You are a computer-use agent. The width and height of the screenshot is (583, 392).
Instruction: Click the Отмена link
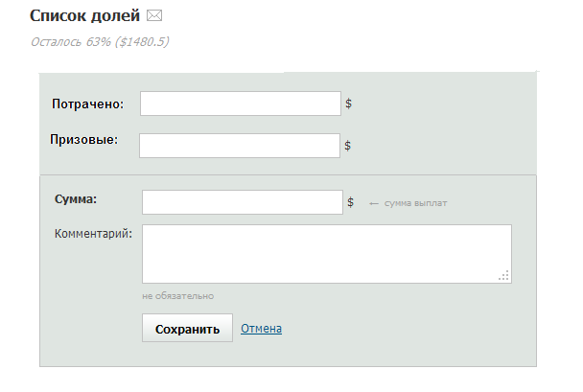pyautogui.click(x=261, y=329)
